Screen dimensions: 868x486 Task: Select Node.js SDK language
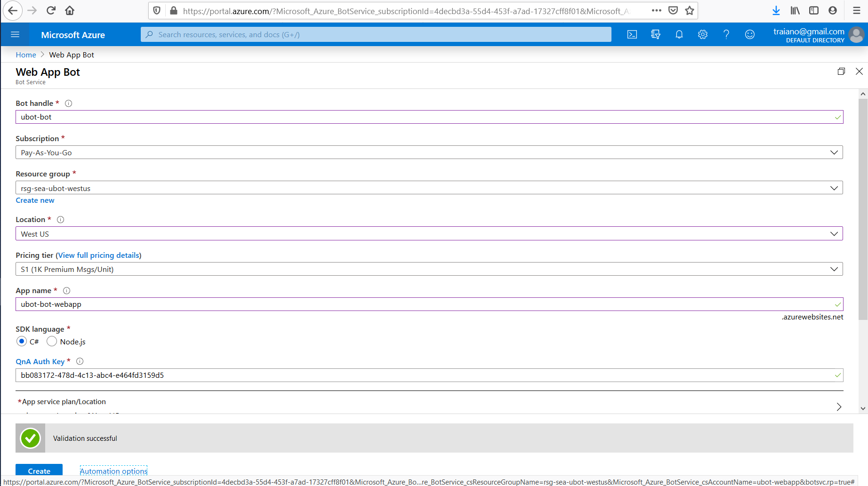[52, 341]
